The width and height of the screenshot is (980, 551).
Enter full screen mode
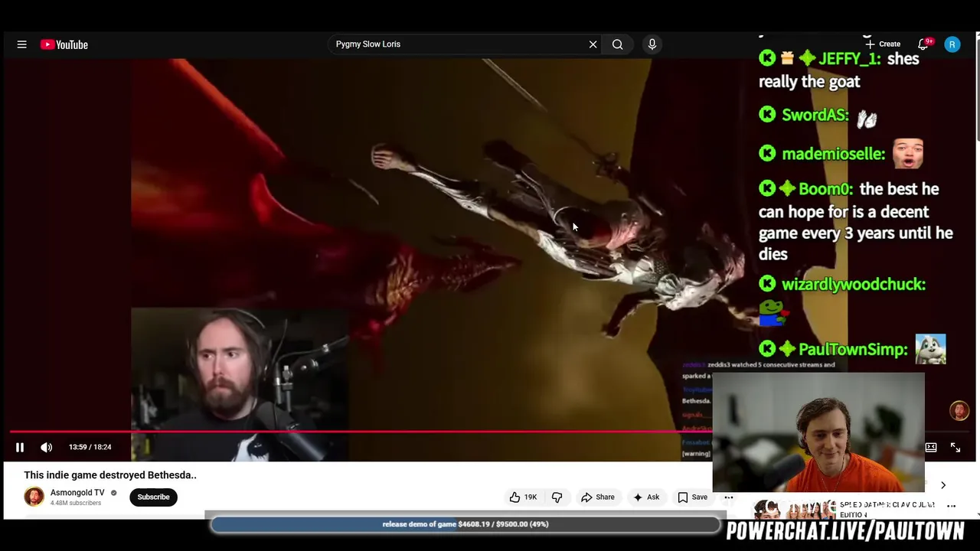click(955, 447)
